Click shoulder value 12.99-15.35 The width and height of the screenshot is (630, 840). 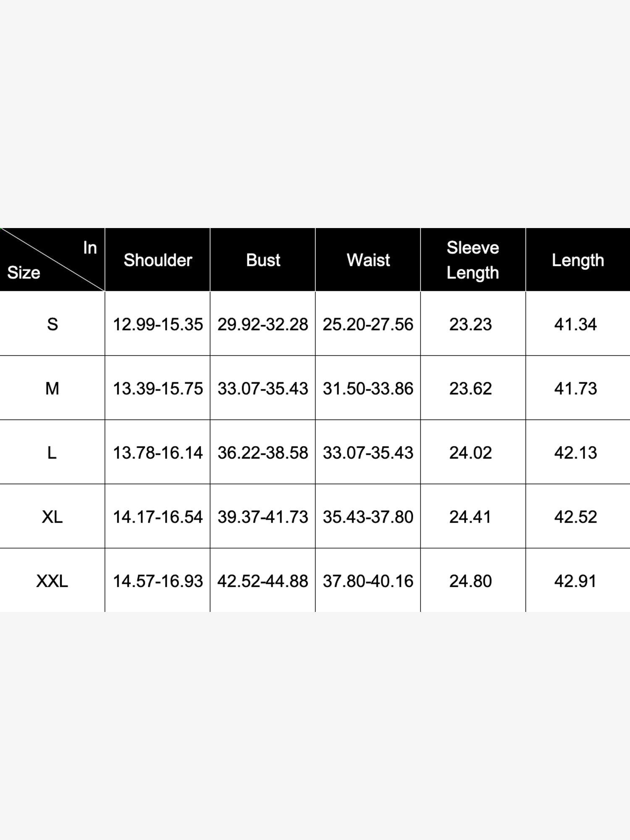158,324
